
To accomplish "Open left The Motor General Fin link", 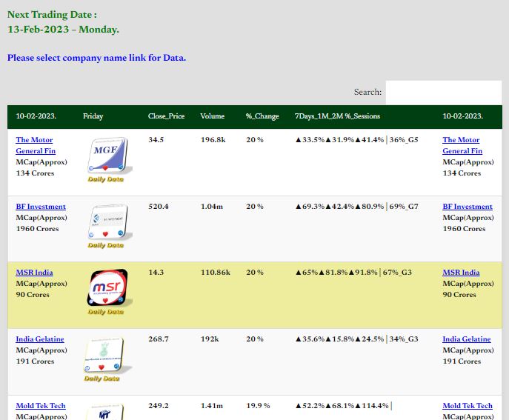I will [36, 145].
